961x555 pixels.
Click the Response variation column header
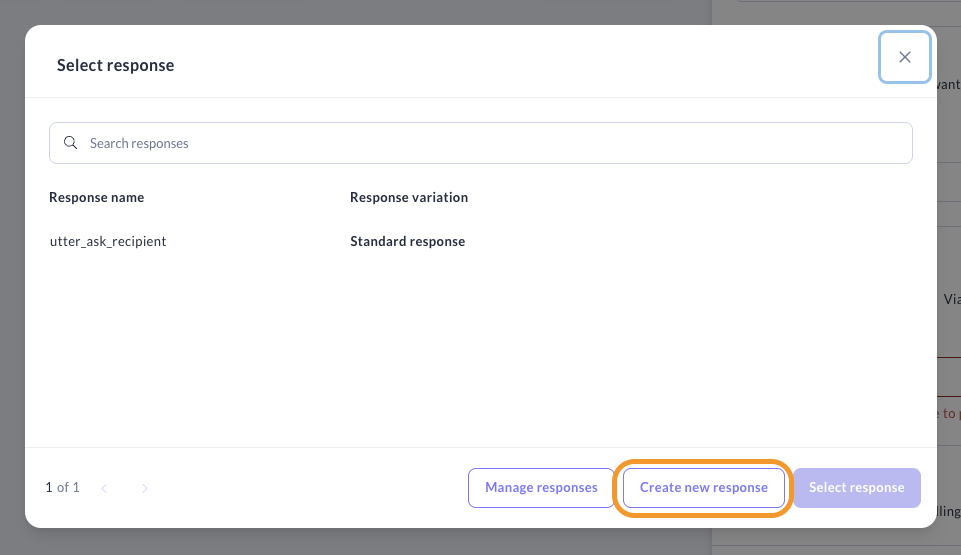click(x=409, y=197)
